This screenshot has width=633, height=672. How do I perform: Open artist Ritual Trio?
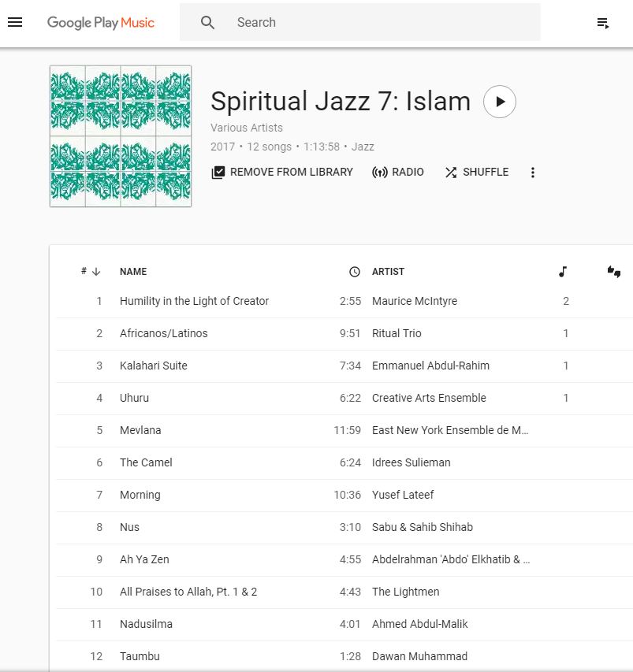coord(397,333)
